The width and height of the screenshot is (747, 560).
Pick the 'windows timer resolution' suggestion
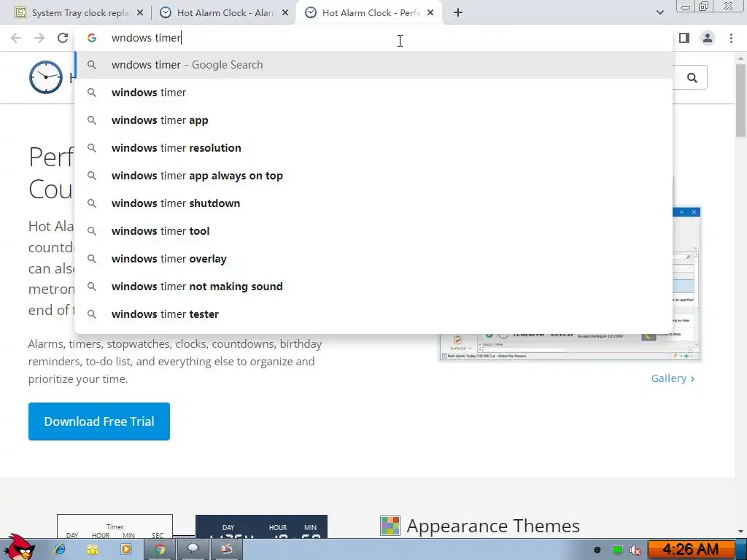click(374, 147)
